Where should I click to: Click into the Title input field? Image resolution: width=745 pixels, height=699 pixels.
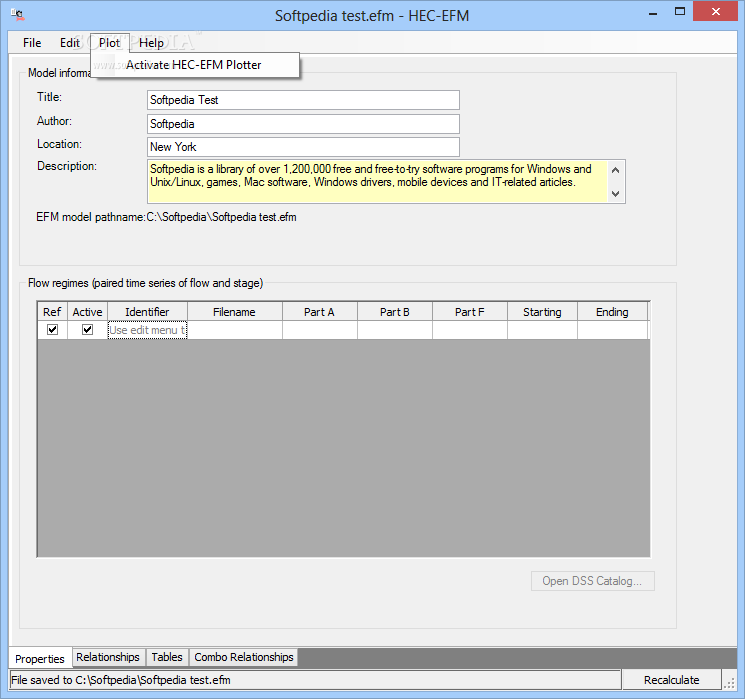click(x=303, y=100)
